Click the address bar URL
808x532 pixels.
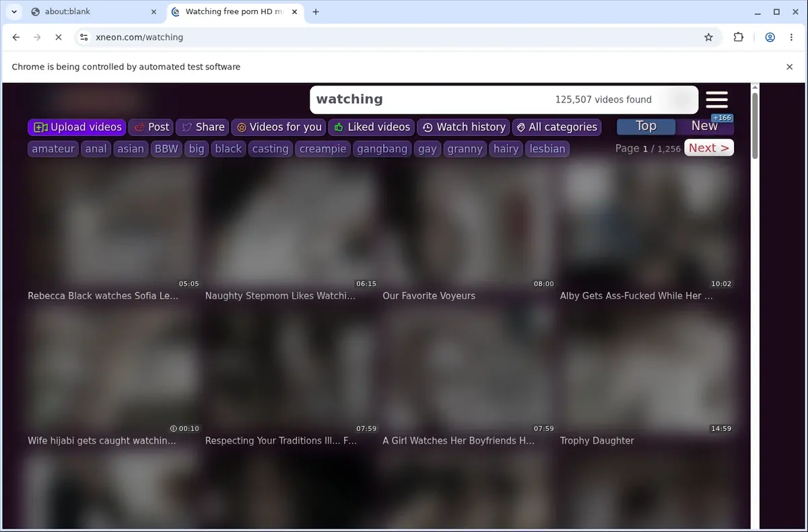pos(139,37)
